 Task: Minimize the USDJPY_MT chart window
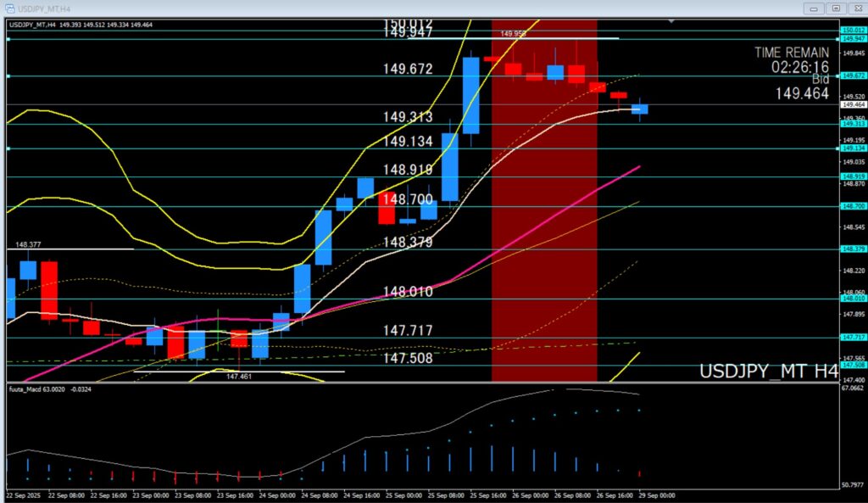coord(815,8)
